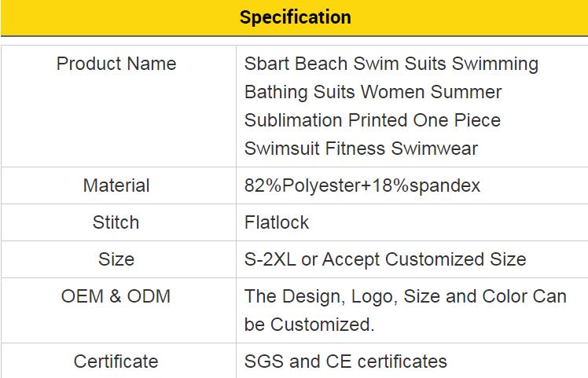
Task: Select the Certificate label cell
Action: [x=116, y=361]
